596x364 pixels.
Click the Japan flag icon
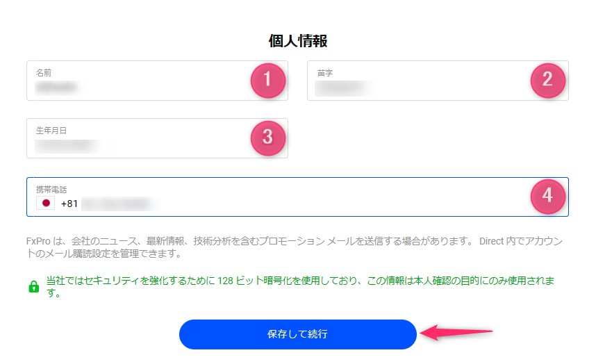pos(46,204)
